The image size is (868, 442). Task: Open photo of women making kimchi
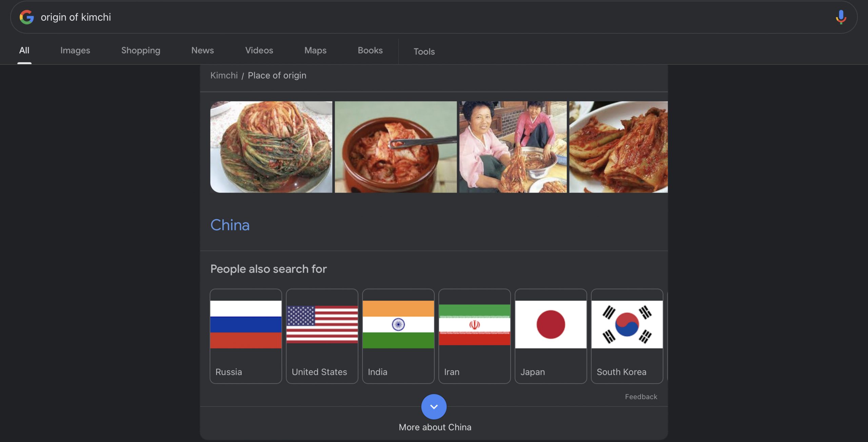513,147
